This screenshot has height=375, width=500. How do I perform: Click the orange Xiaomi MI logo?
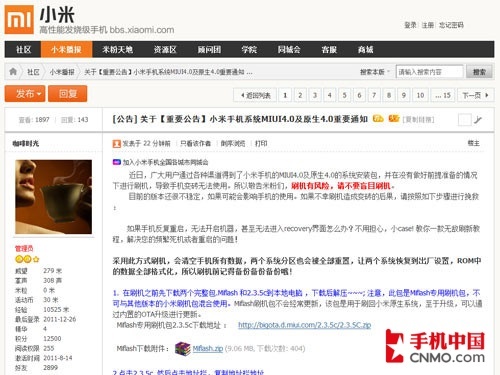19,19
